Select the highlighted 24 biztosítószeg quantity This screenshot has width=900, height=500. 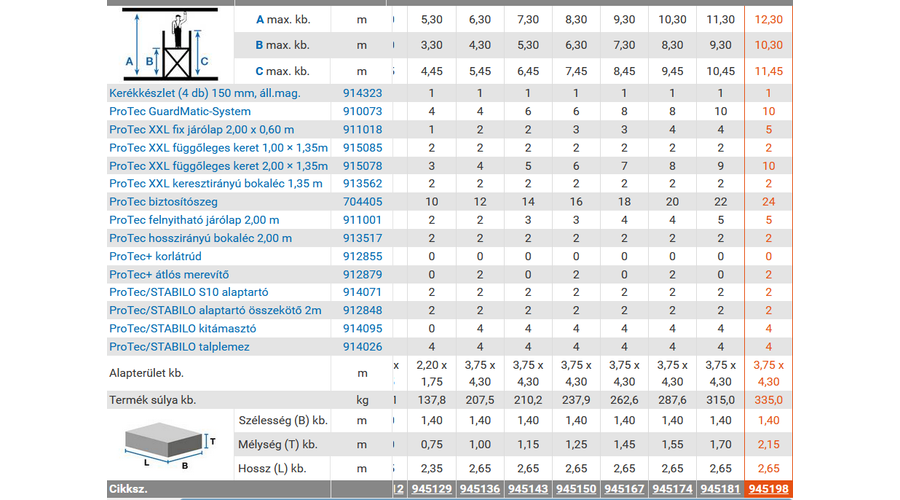769,202
